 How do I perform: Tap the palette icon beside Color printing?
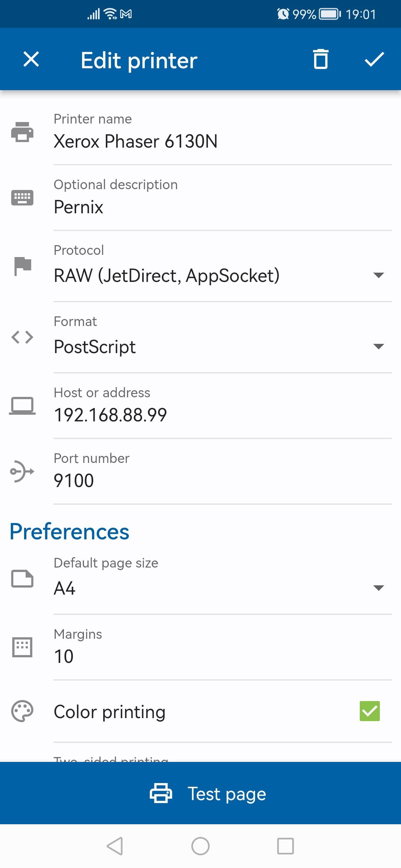pos(22,711)
